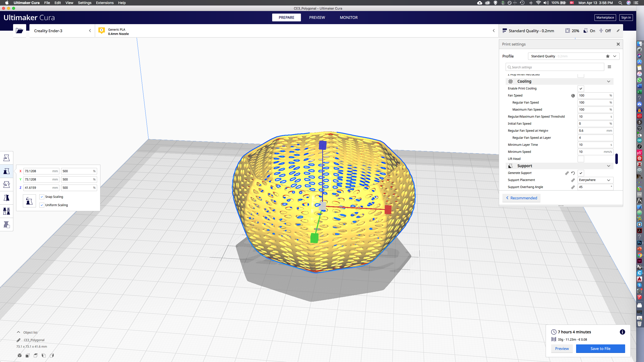Click the custom settings pencil icon
The image size is (644, 362).
tap(618, 30)
